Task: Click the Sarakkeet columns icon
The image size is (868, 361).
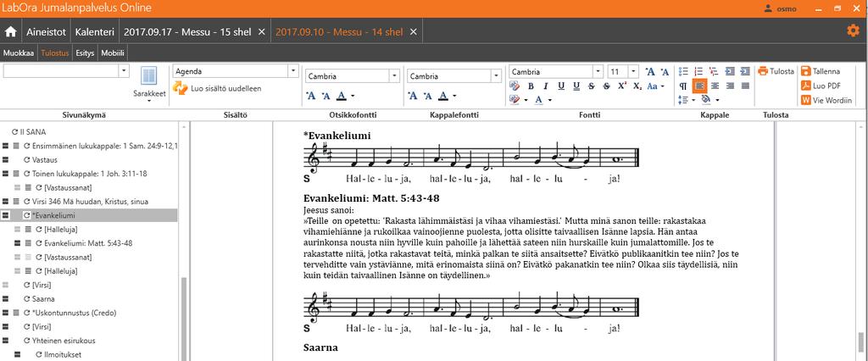Action: point(149,76)
